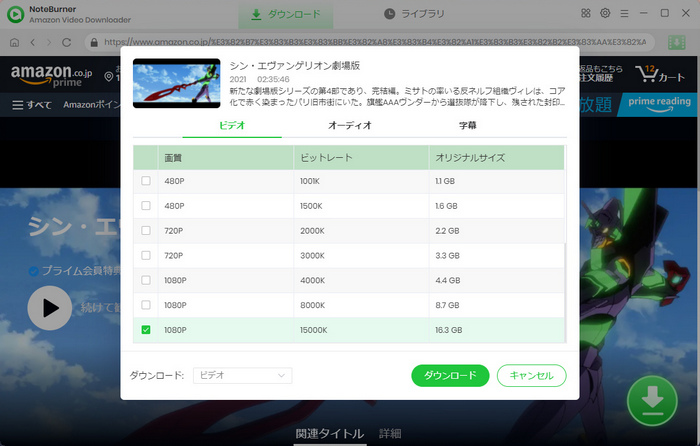Uncheck the 1080P 15000K row checkbox
Image resolution: width=700 pixels, height=446 pixels.
coord(146,329)
